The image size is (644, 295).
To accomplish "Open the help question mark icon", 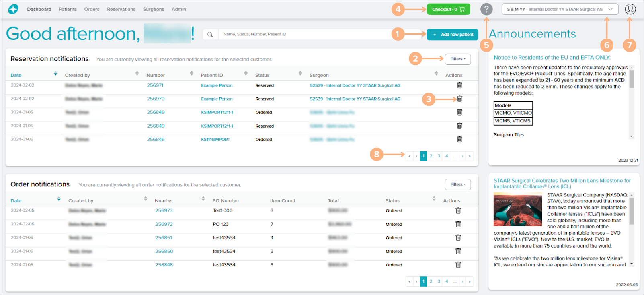I will click(486, 9).
